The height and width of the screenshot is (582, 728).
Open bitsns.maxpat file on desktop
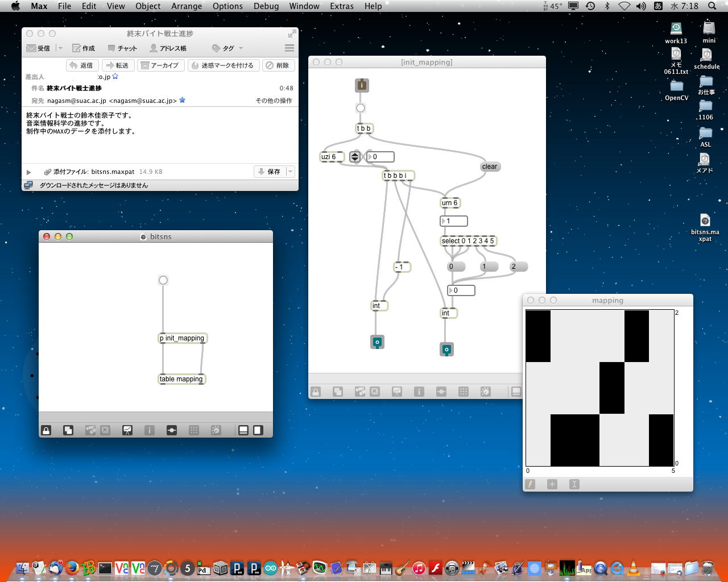(x=705, y=221)
